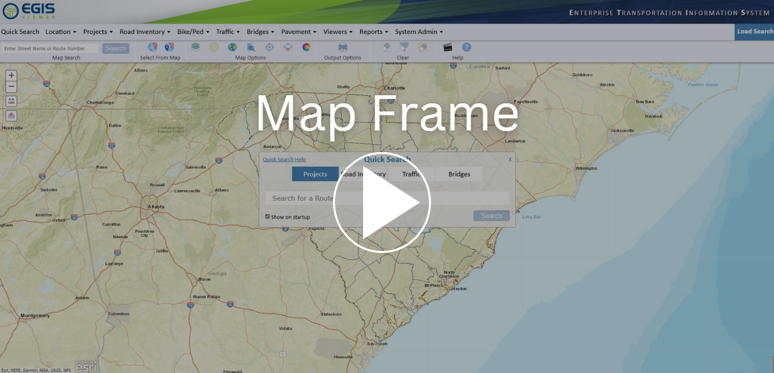Select the Projects tab in Quick Search
The height and width of the screenshot is (373, 774).
(x=315, y=174)
